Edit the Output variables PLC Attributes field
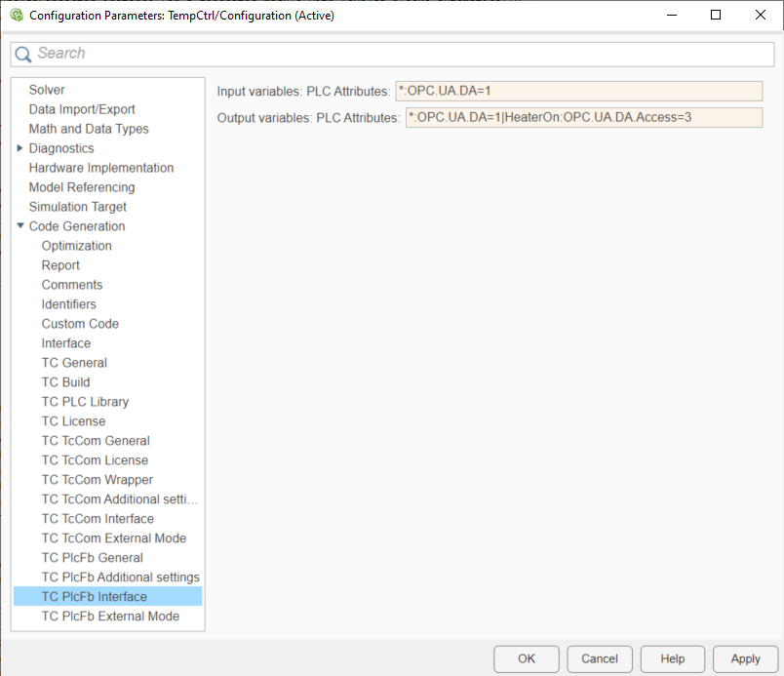784x676 pixels. (584, 117)
